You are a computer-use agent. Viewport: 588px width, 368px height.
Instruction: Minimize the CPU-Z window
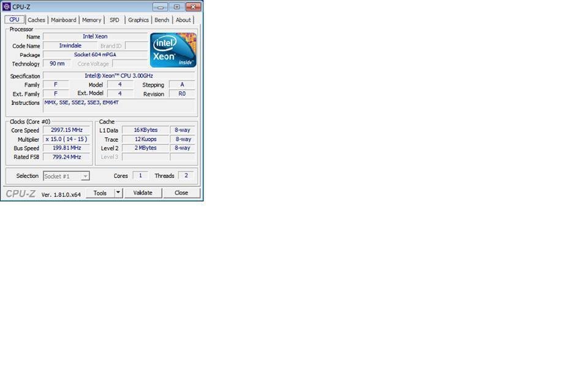[x=160, y=7]
